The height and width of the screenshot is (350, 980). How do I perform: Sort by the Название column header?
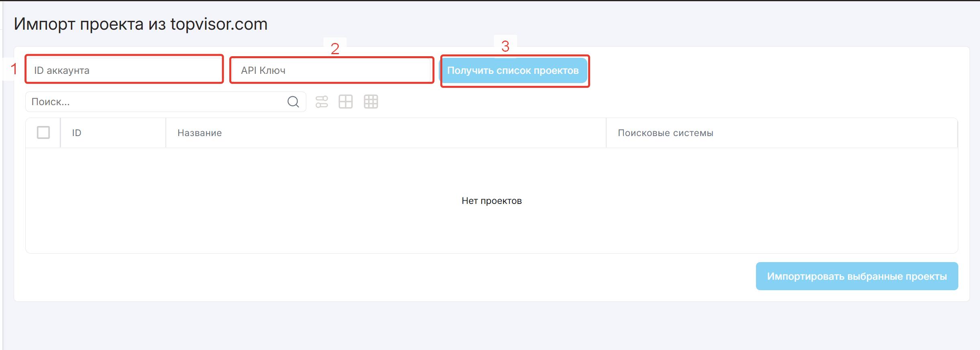tap(200, 133)
